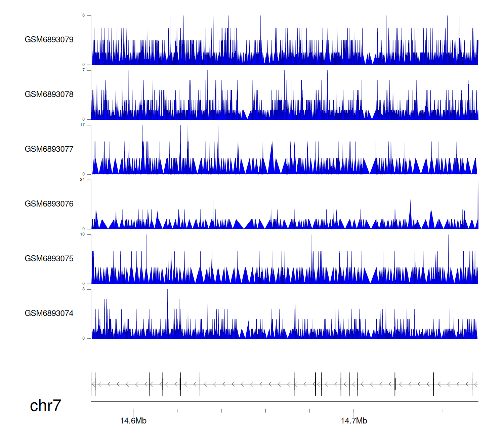The image size is (504, 444).
Task: Click the GSM6893075 track label
Action: (49, 259)
